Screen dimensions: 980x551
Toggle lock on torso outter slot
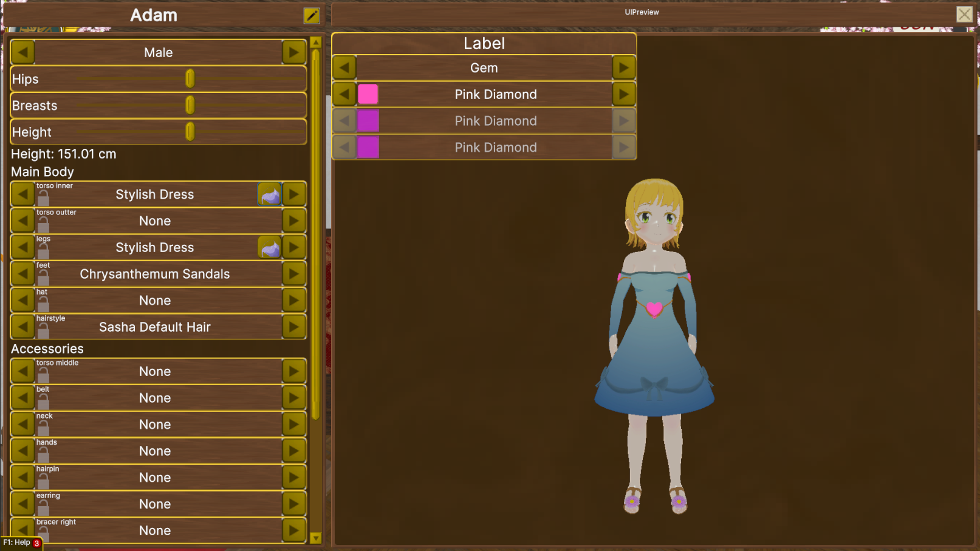pyautogui.click(x=43, y=225)
